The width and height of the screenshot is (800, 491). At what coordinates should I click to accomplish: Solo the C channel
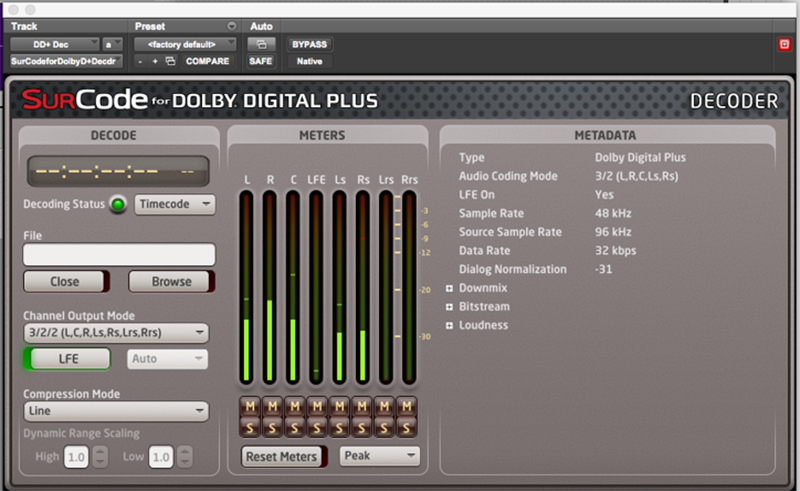coord(293,427)
